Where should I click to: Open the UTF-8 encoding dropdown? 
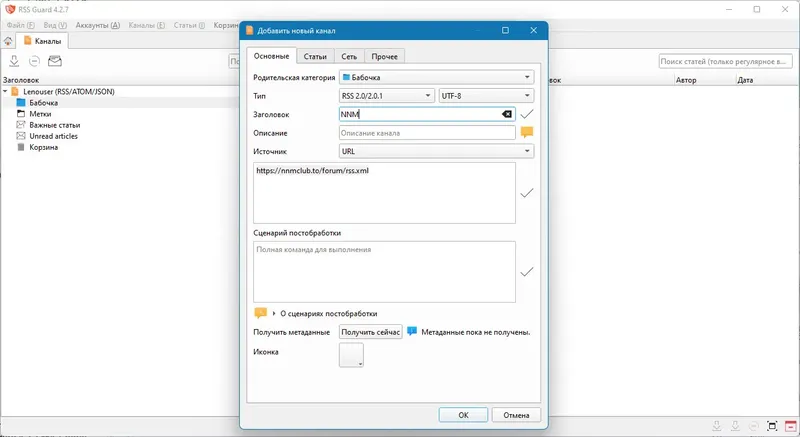coord(486,96)
